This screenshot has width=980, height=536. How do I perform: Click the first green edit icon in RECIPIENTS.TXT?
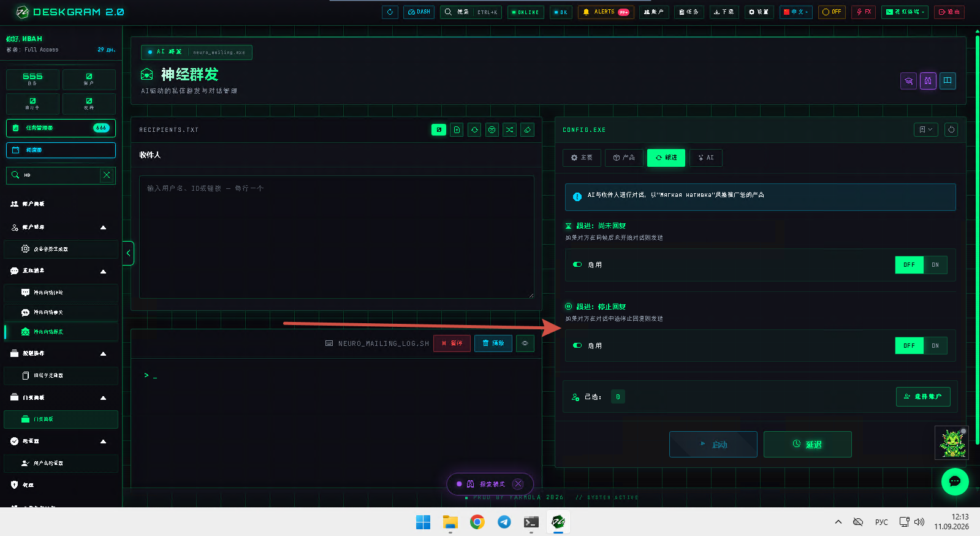439,129
